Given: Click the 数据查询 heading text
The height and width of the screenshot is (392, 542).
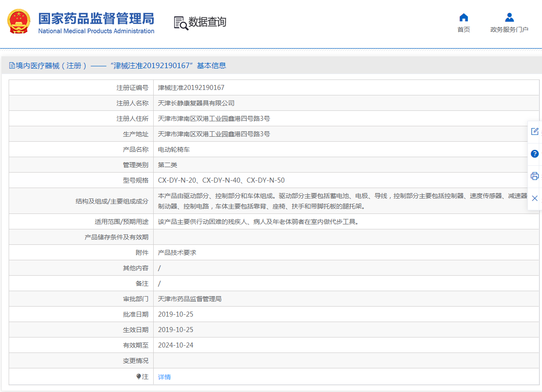Looking at the screenshot, I should click(207, 22).
